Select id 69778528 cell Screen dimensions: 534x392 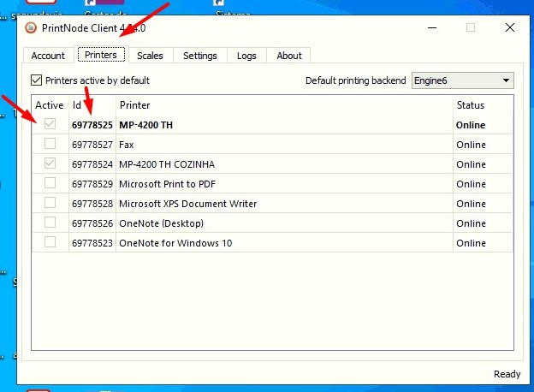point(92,204)
